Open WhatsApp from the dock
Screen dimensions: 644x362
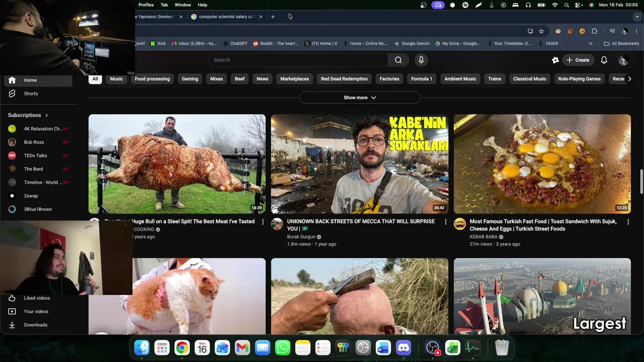pos(283,347)
